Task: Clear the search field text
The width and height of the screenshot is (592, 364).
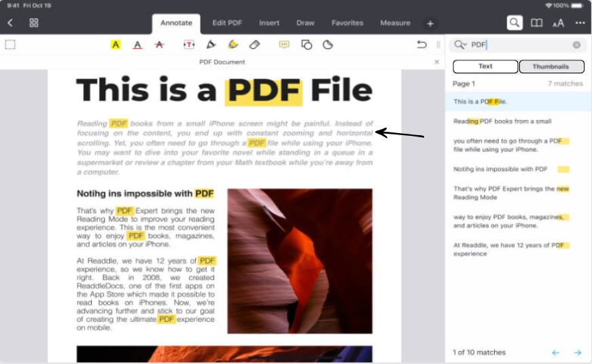Action: [x=576, y=45]
